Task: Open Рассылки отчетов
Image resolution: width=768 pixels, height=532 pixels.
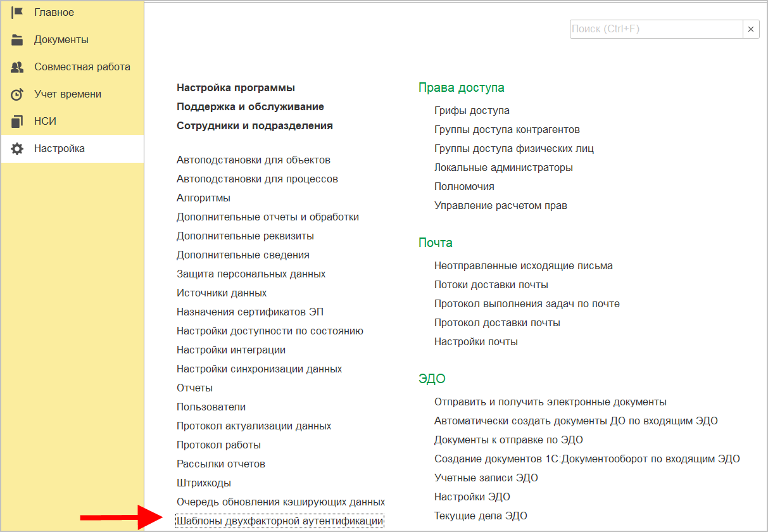Action: (x=221, y=464)
